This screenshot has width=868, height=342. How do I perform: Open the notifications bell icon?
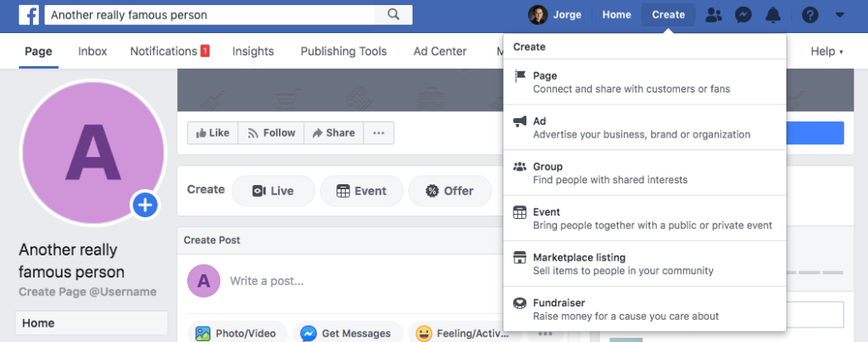(x=773, y=15)
